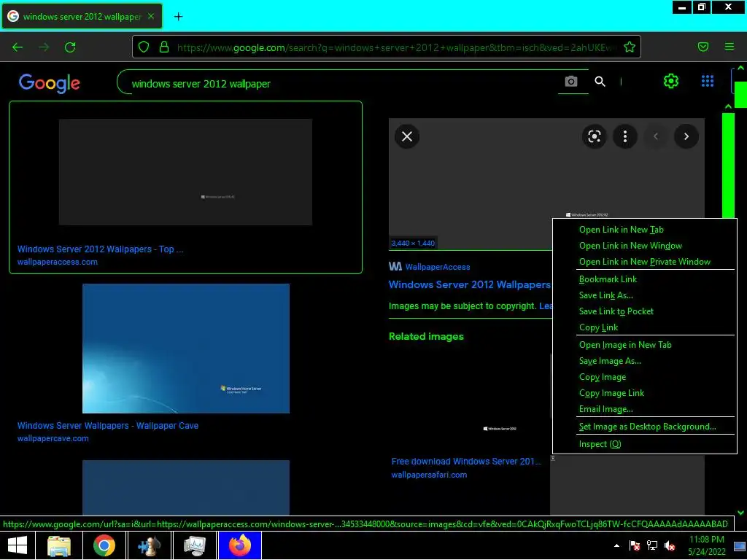Open monitor utility taskbar app
747x560 pixels.
coord(194,545)
